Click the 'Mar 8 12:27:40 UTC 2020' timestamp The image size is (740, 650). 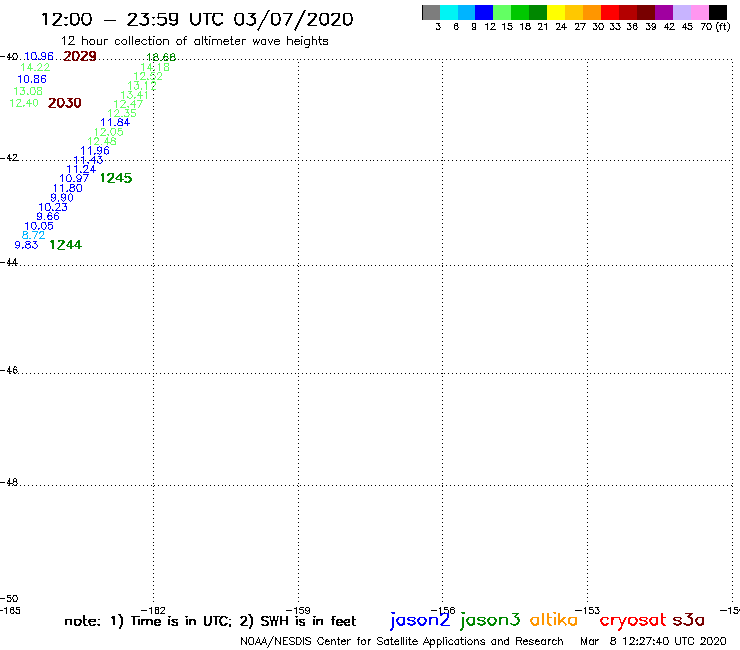coord(653,641)
